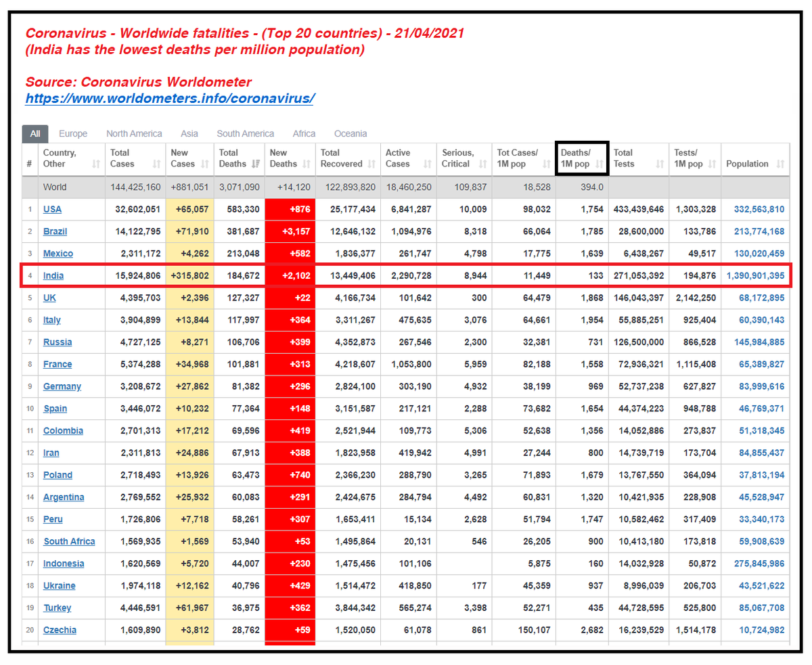Open USA population figure 332,563,810
812x665 pixels.
pos(759,209)
